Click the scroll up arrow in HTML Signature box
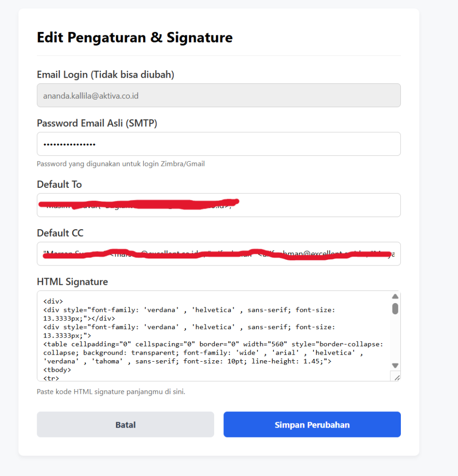458x476 pixels. 395,297
